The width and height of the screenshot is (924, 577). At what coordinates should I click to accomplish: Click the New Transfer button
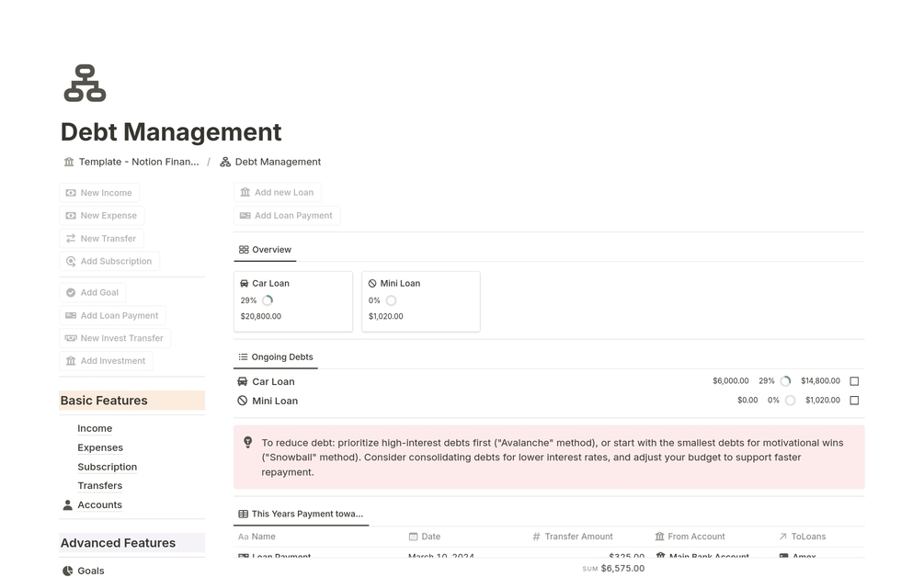coord(101,239)
